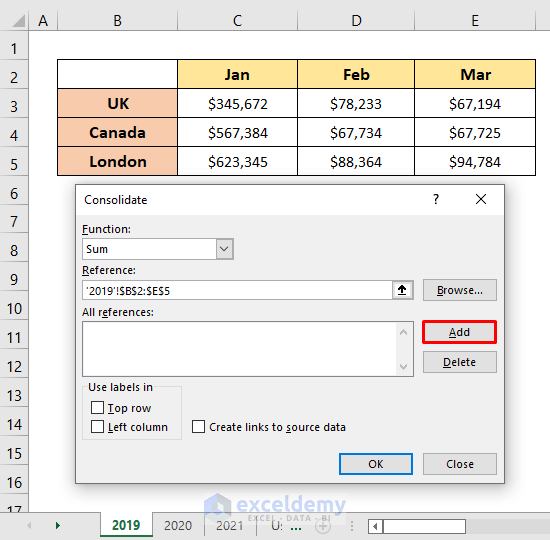Enable the Left column labels checkbox
Image resolution: width=550 pixels, height=540 pixels.
pos(97,427)
